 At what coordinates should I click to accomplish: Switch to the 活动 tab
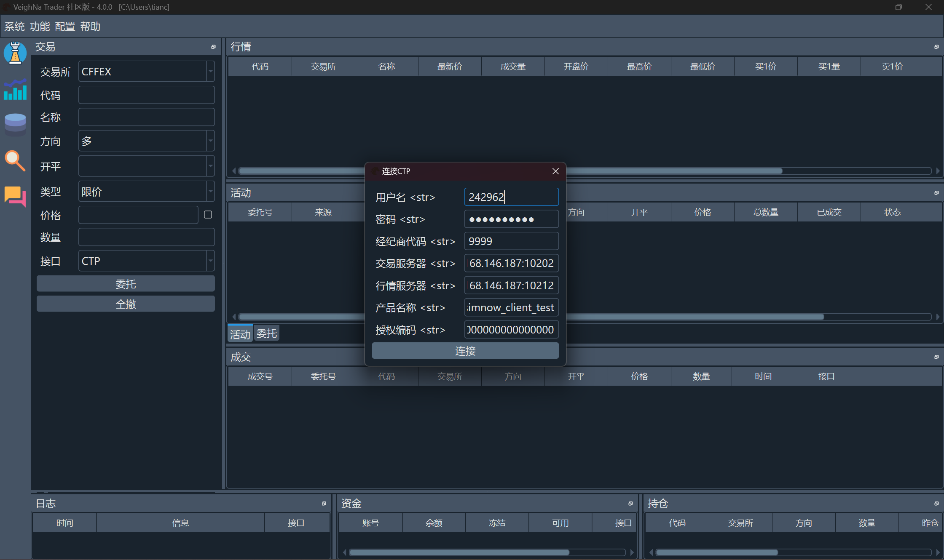(240, 334)
